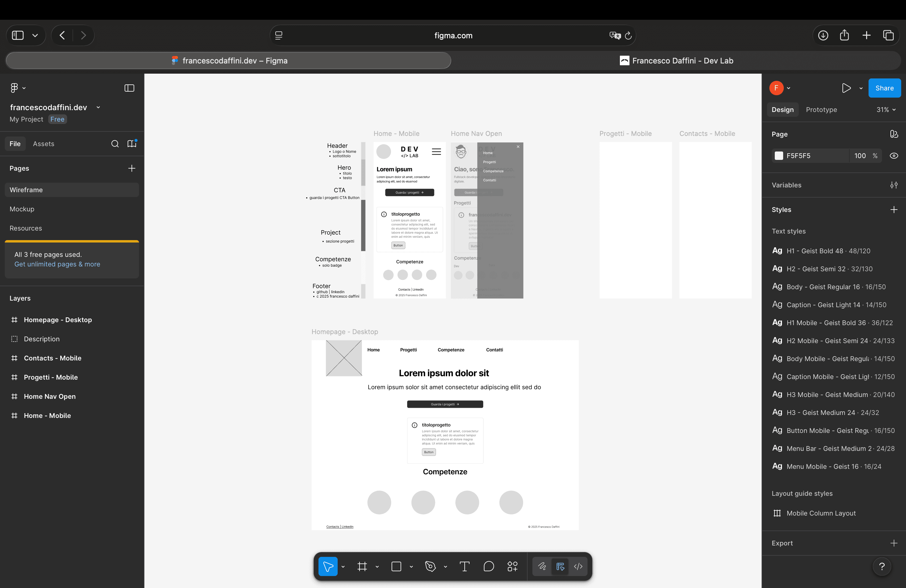Viewport: 906px width, 588px height.
Task: Open the user avatar F dropdown
Action: pos(780,88)
